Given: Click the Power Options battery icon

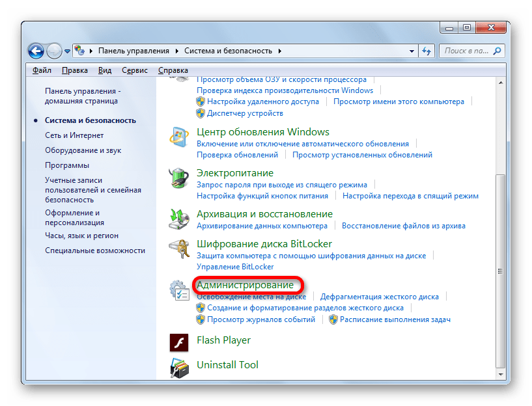Looking at the screenshot, I should pos(179,178).
